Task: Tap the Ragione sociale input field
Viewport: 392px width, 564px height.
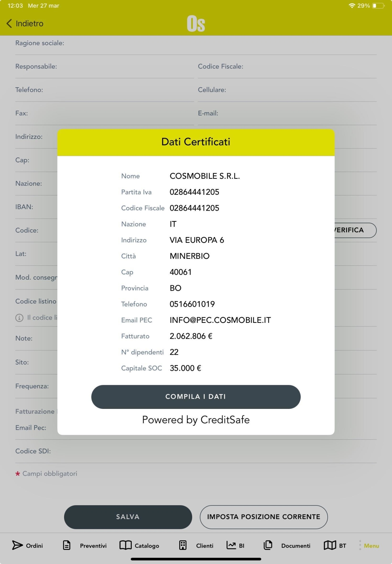Action: 217,43
